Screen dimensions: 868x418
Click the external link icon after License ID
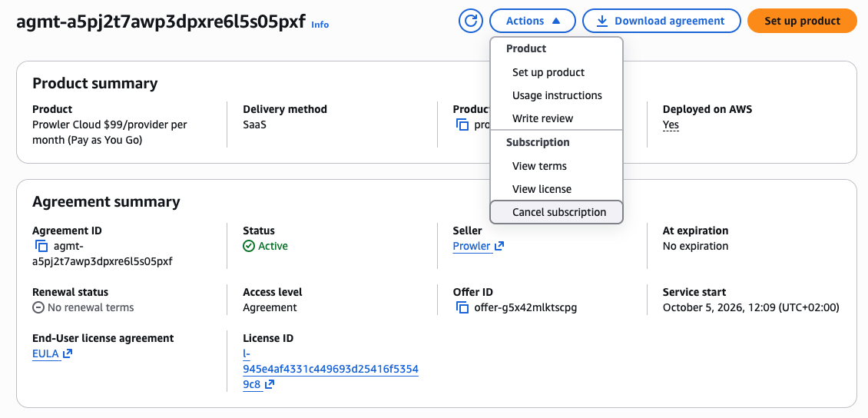(270, 384)
